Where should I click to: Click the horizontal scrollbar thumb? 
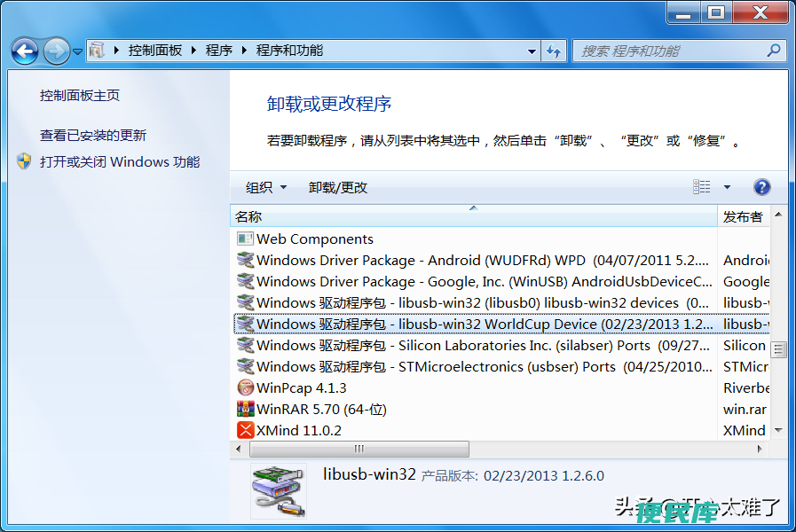pos(359,449)
